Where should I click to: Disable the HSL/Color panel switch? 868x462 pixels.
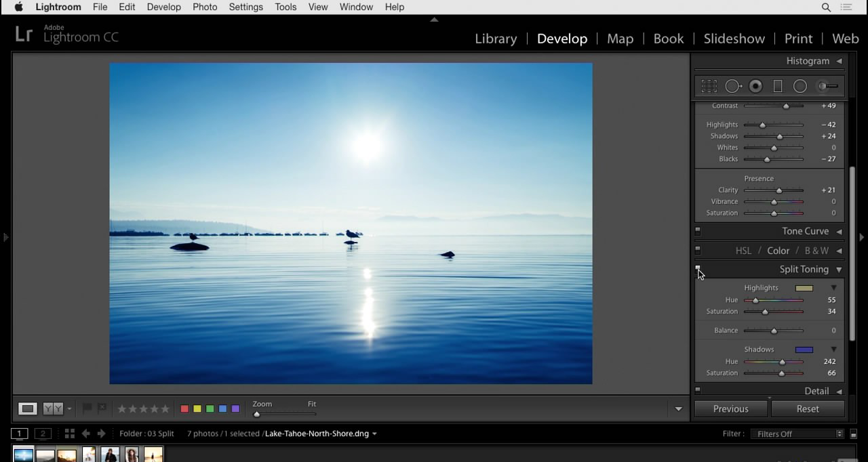(x=698, y=250)
